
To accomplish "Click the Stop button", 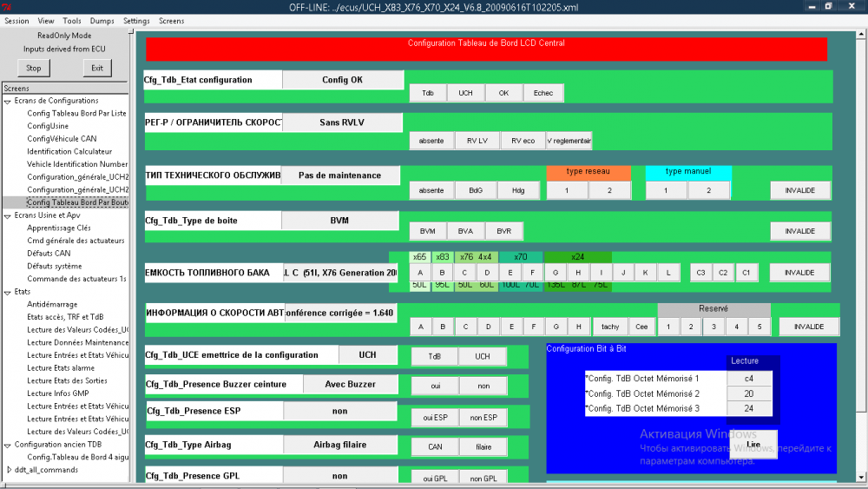I will pos(33,68).
